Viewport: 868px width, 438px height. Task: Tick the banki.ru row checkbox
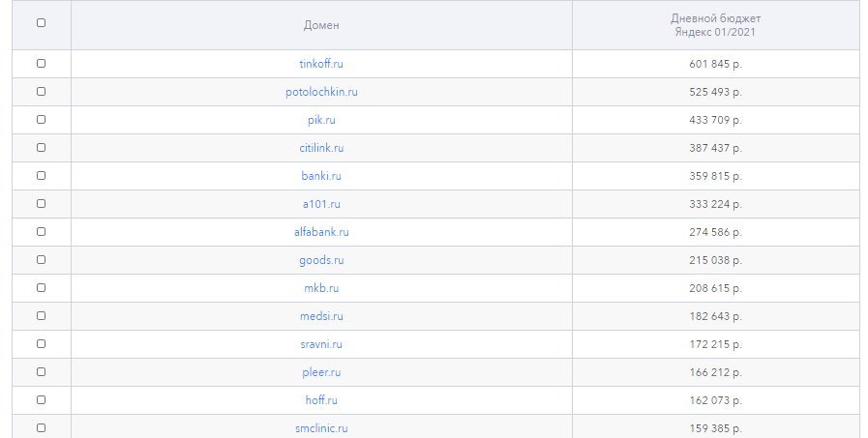pyautogui.click(x=41, y=175)
